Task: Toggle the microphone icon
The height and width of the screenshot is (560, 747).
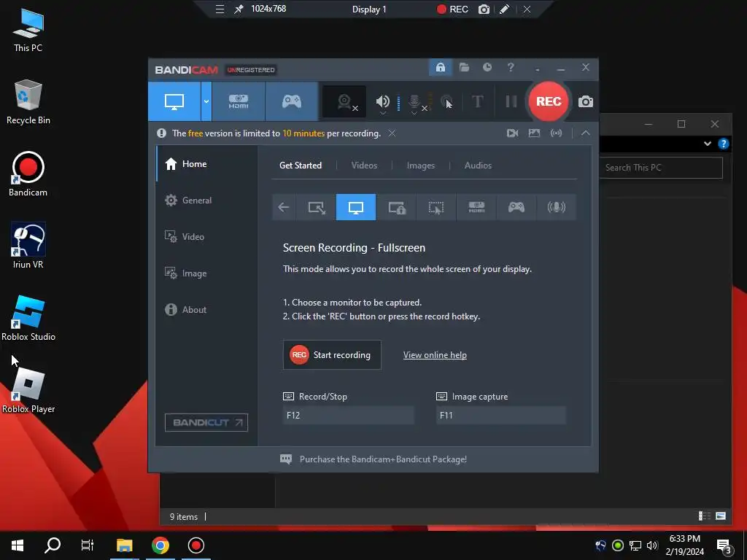Action: [x=414, y=101]
